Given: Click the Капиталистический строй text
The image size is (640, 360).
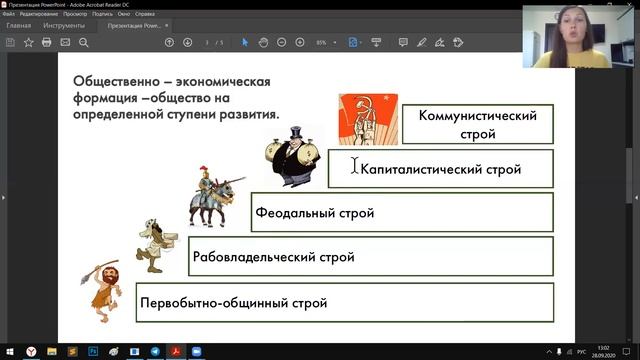Looking at the screenshot, I should pyautogui.click(x=441, y=169).
